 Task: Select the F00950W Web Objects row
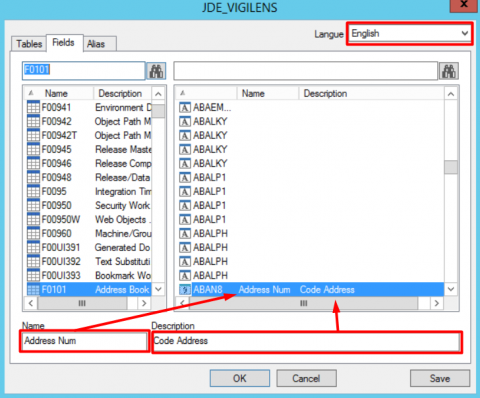[x=89, y=219]
